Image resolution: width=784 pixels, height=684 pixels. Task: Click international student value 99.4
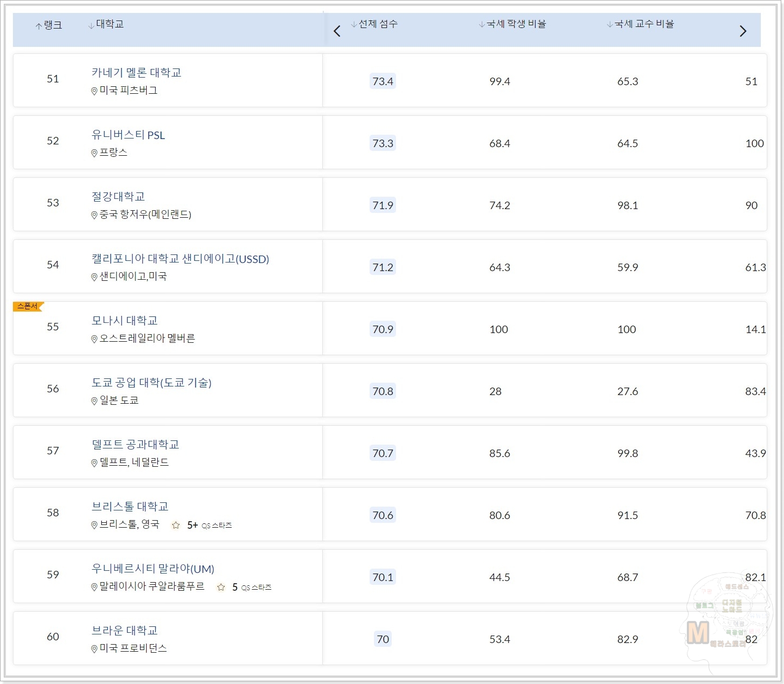tap(499, 81)
